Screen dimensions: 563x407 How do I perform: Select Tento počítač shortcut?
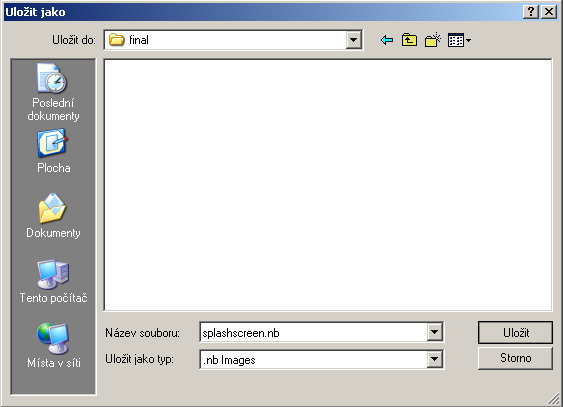pyautogui.click(x=53, y=282)
